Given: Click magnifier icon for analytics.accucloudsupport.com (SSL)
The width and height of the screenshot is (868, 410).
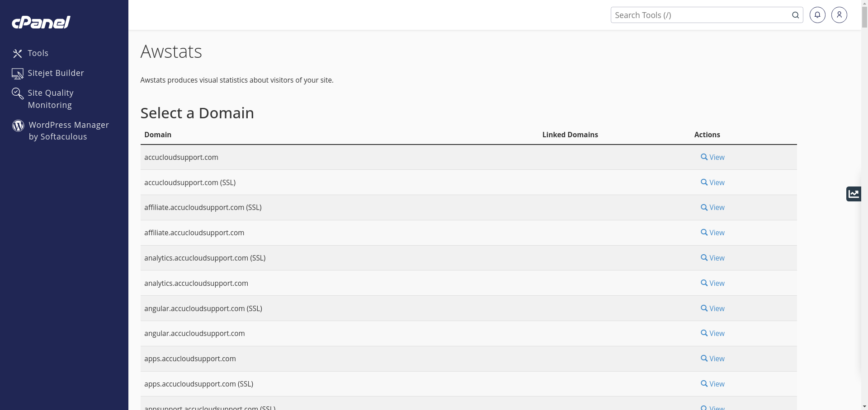Looking at the screenshot, I should (x=704, y=257).
